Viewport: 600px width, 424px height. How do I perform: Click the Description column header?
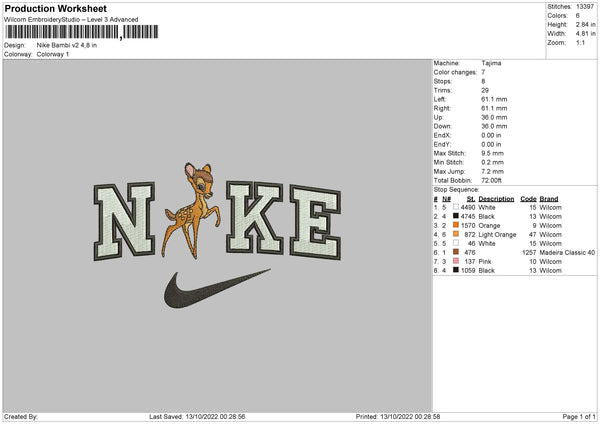tap(496, 199)
